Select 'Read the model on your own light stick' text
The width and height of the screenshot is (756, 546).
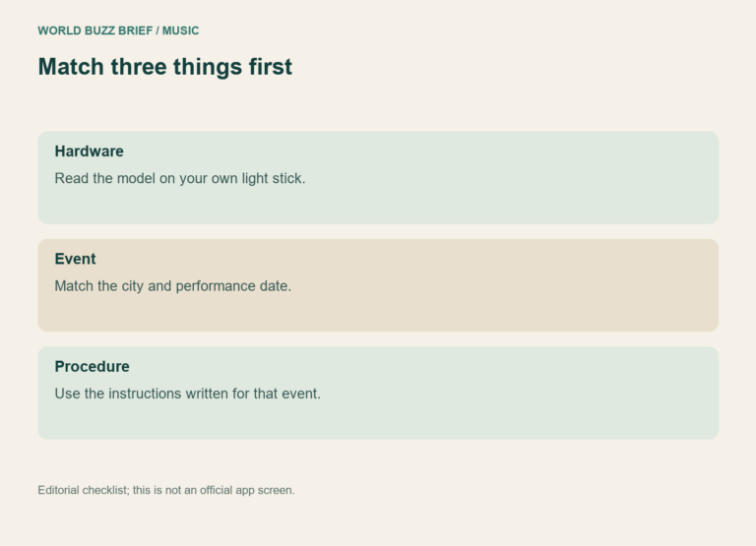click(x=180, y=178)
